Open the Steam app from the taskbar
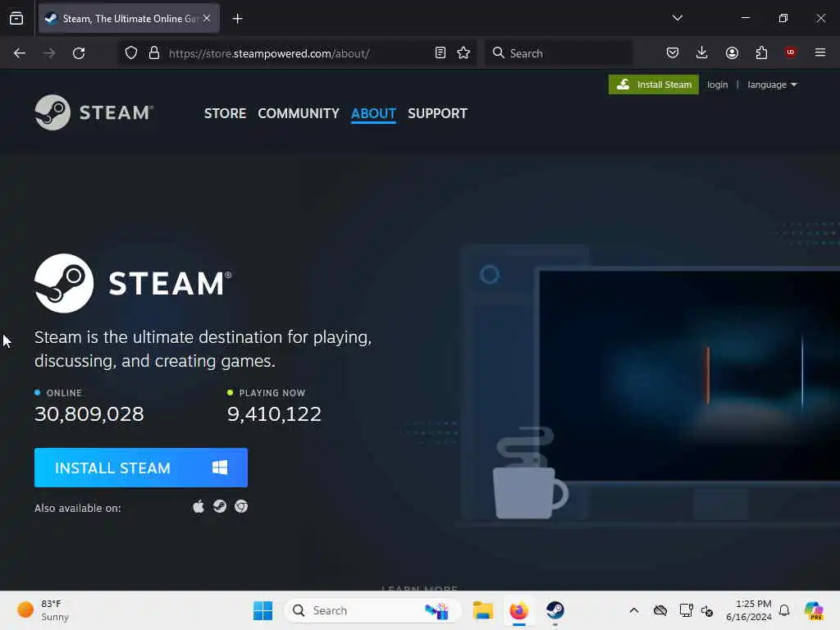The image size is (840, 630). [555, 610]
